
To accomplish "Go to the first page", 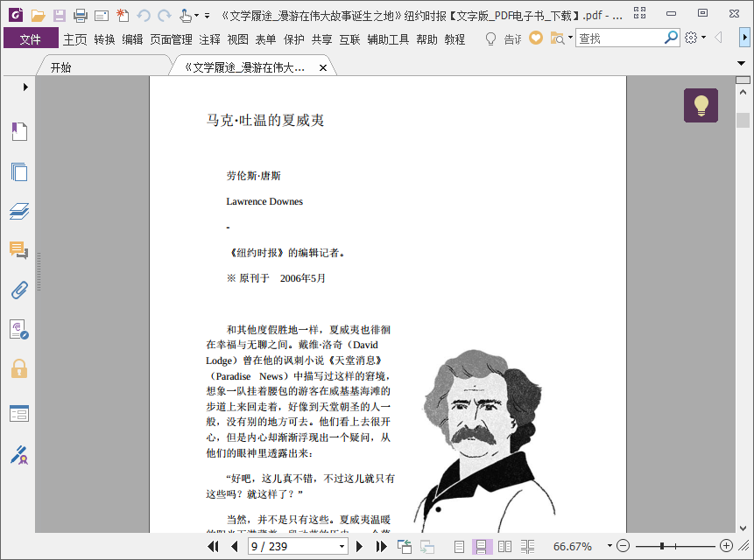I will tap(213, 546).
